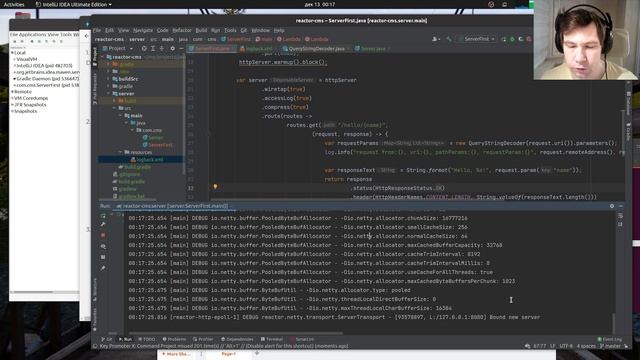Click the yellow lightbulb intention icon in editor
640x360 pixels.
(215, 187)
